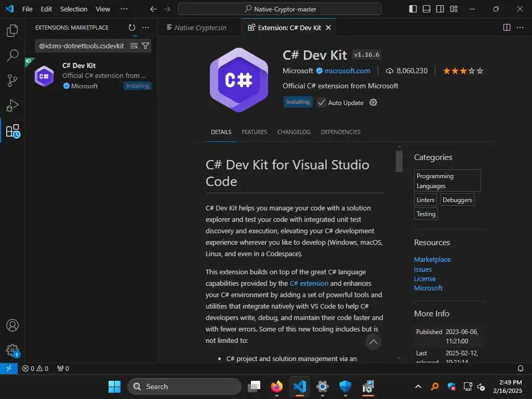Image resolution: width=532 pixels, height=399 pixels.
Task: Open notifications bell in status bar
Action: [521, 368]
